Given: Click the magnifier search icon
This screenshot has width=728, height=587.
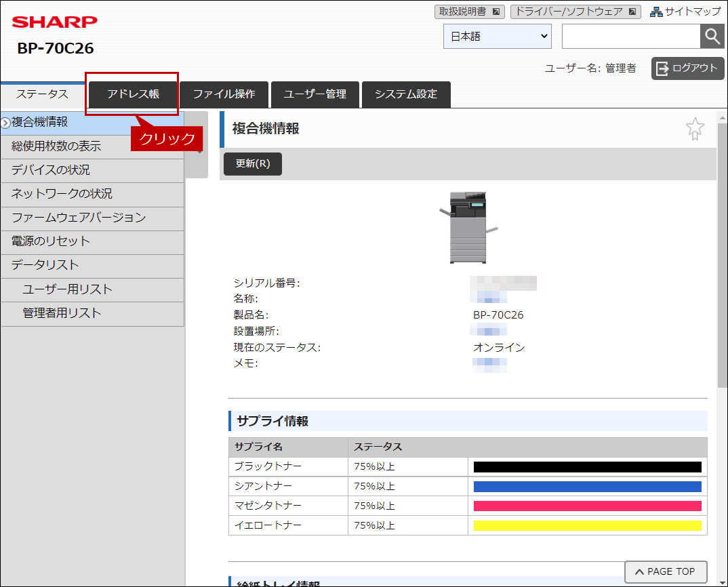Looking at the screenshot, I should (x=712, y=36).
